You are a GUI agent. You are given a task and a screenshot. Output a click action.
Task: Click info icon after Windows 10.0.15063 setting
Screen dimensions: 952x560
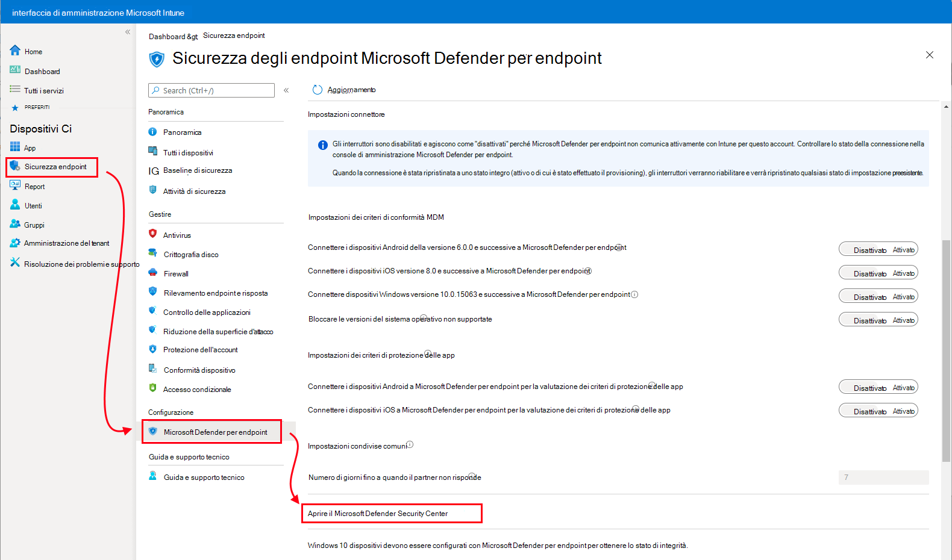(634, 294)
